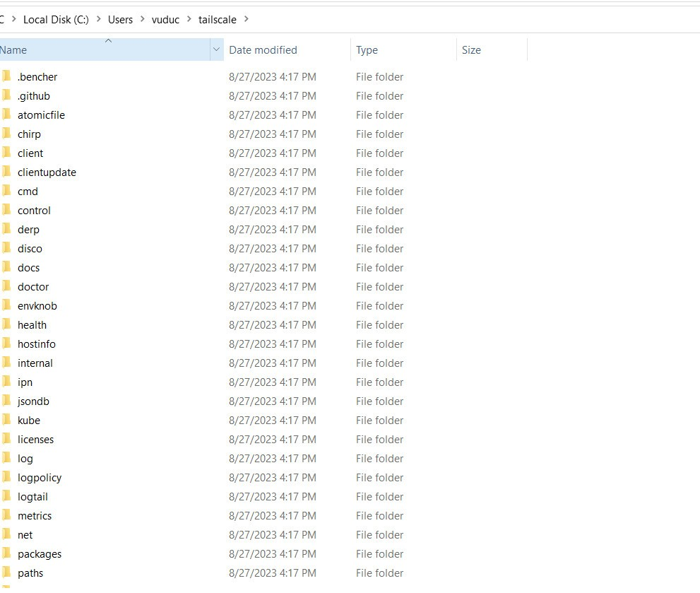700x593 pixels.
Task: Expand the chevron after Users in path
Action: [143, 19]
